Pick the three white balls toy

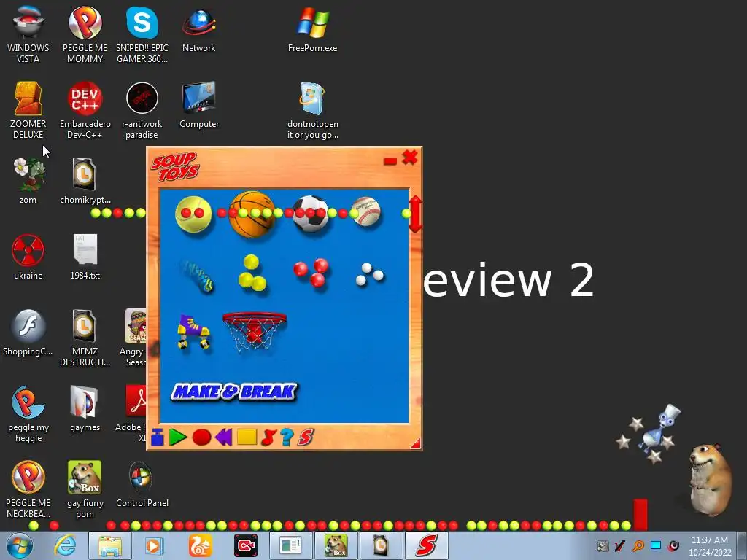[369, 274]
